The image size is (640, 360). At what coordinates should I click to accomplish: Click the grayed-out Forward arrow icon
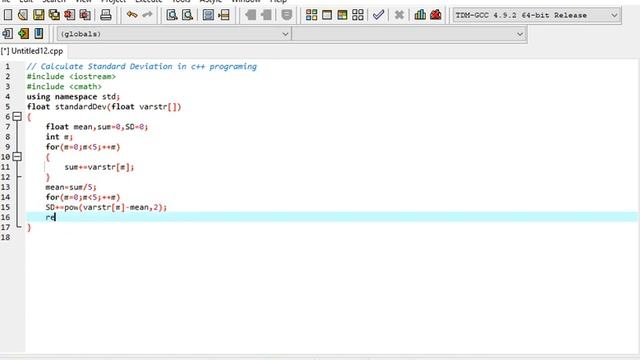(266, 15)
